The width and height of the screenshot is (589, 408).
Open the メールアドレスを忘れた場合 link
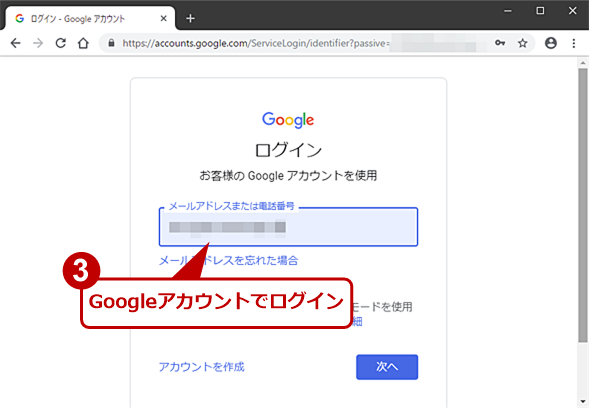228,260
